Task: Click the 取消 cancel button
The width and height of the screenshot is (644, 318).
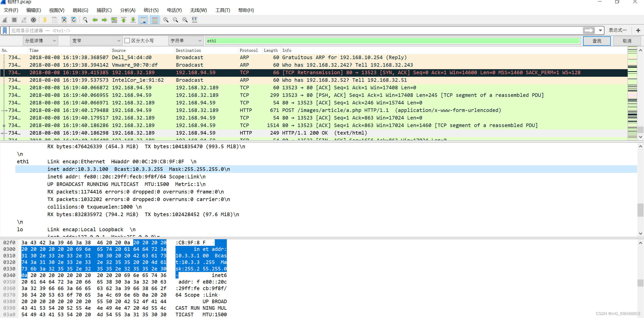Action: coord(627,41)
